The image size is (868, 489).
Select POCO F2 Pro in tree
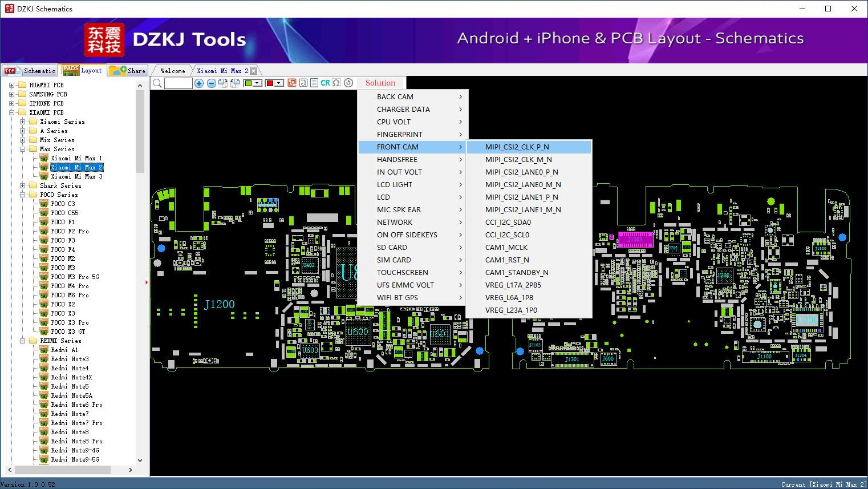tap(70, 231)
